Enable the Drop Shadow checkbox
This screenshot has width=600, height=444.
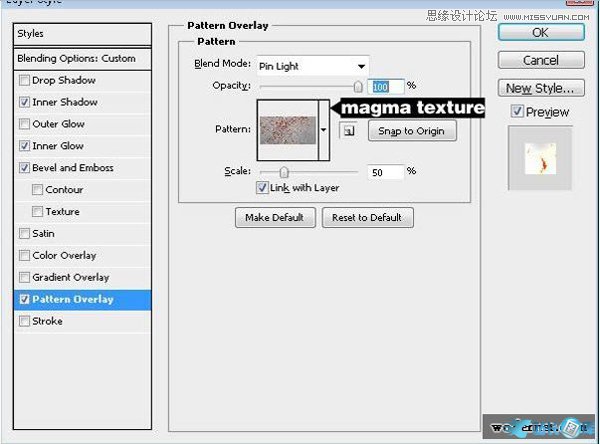click(x=24, y=80)
